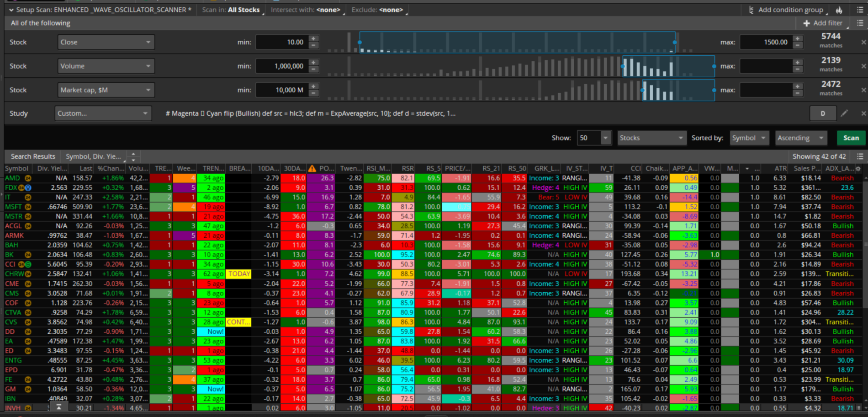Increase the Market cap min value with plus stepper

click(313, 87)
